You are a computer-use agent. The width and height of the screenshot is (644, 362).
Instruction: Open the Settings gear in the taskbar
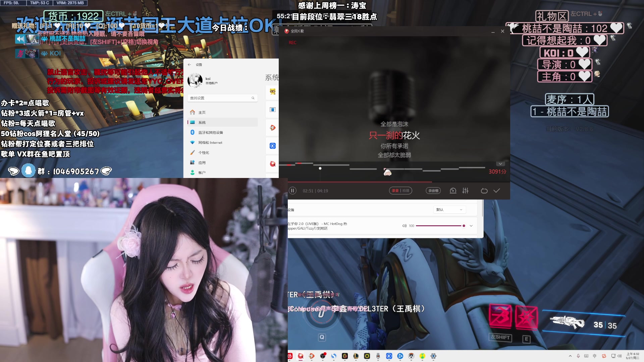(433, 356)
